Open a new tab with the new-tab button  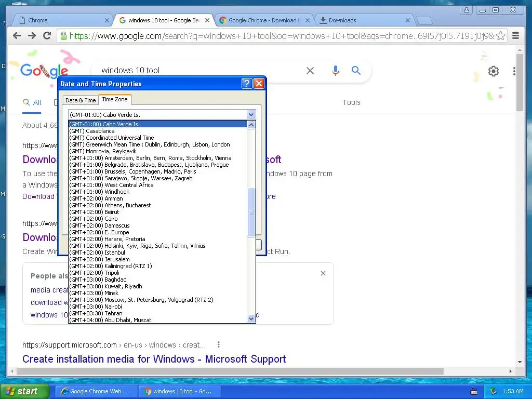pos(424,20)
